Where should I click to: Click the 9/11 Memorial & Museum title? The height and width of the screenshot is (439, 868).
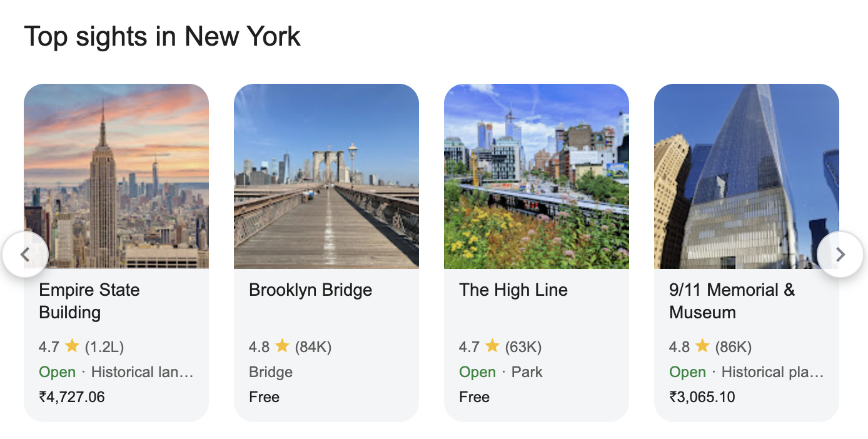pos(732,301)
